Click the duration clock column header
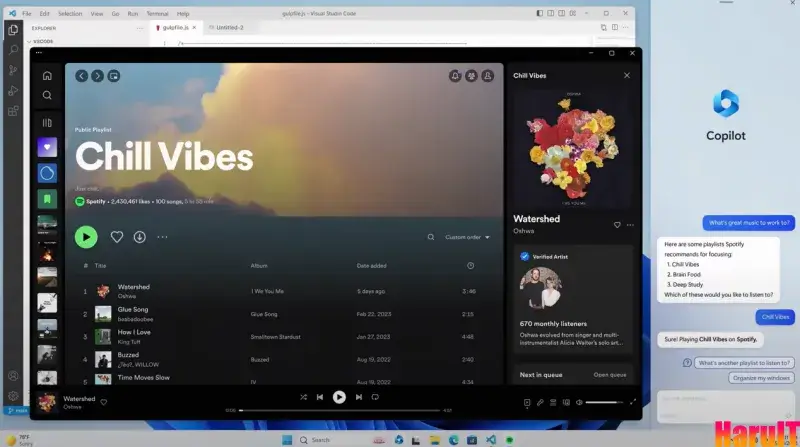This screenshot has height=447, width=800. pyautogui.click(x=470, y=266)
